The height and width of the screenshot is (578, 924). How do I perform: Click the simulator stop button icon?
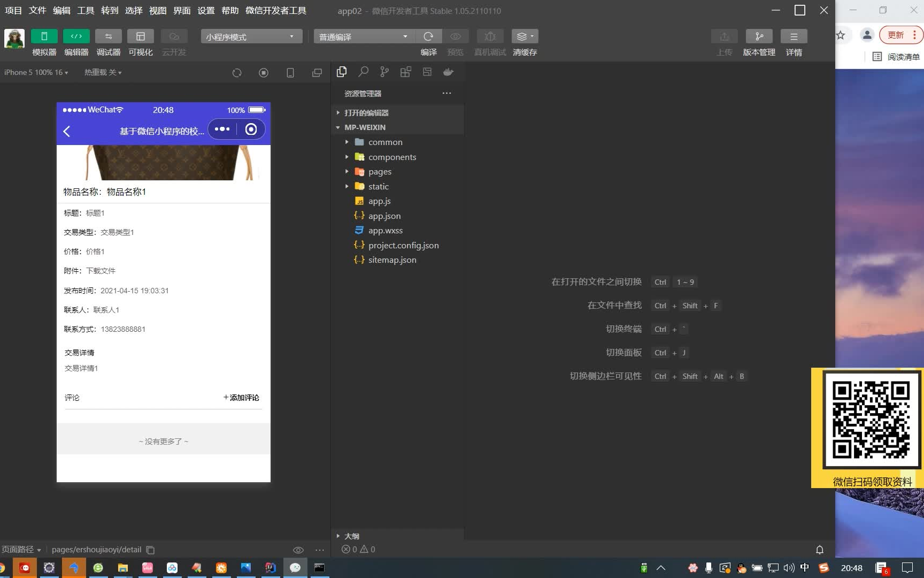point(263,73)
